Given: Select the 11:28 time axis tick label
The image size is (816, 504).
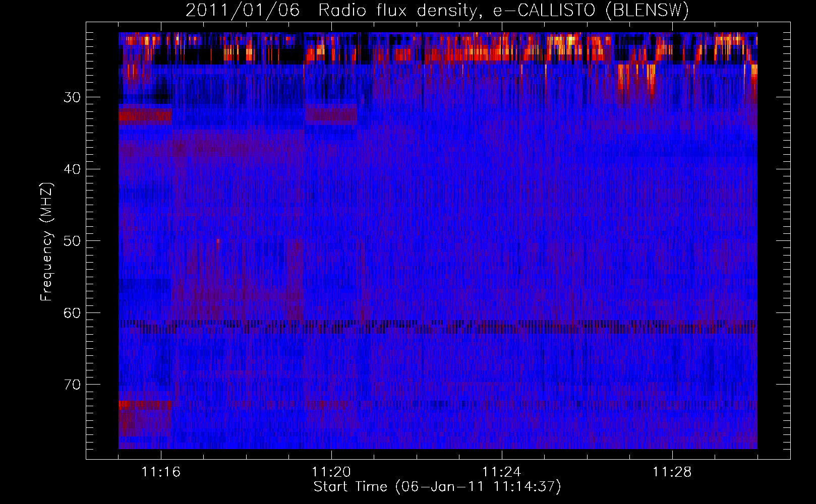Looking at the screenshot, I should pyautogui.click(x=672, y=472).
